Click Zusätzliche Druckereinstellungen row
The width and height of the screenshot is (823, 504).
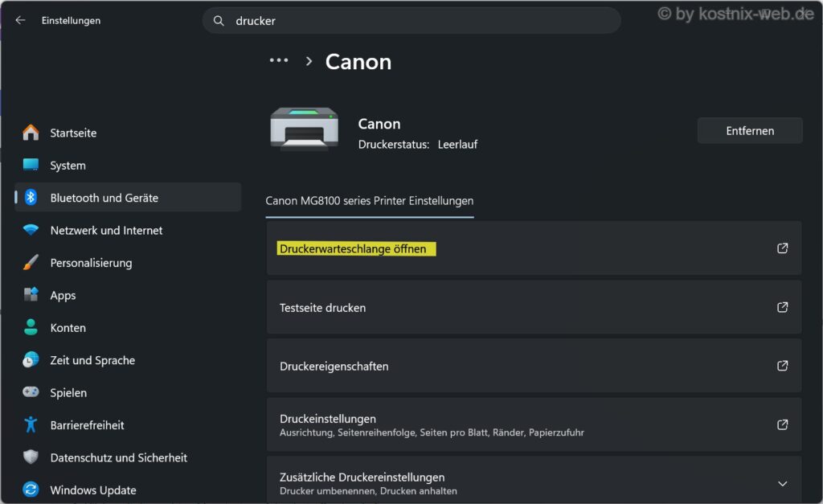tap(534, 481)
